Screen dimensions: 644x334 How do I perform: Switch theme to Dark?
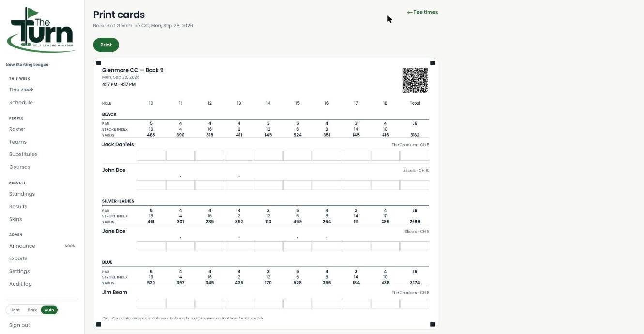[32, 310]
